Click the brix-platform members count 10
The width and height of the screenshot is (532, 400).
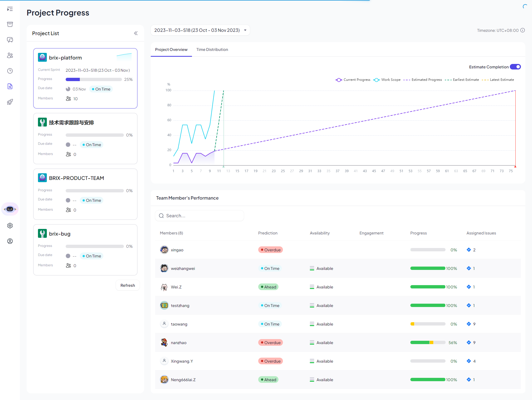pyautogui.click(x=75, y=99)
